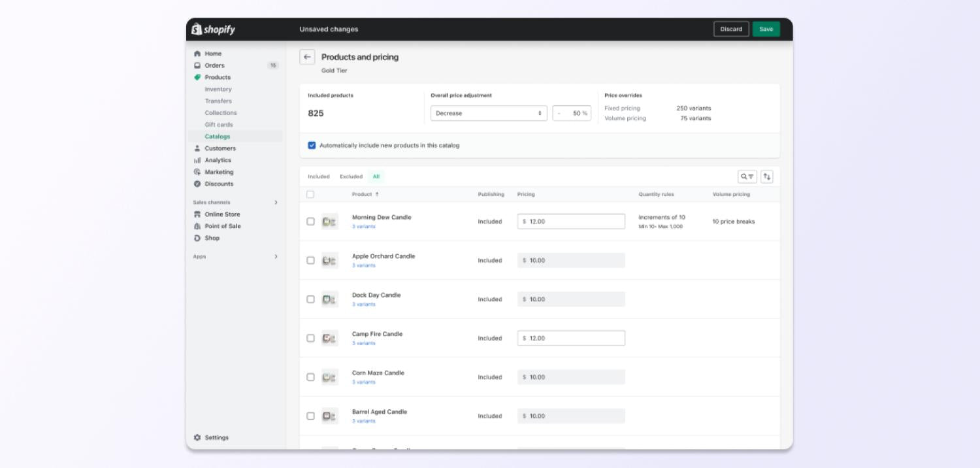980x468 pixels.
Task: Open Marketing via its megaphone icon
Action: (197, 171)
